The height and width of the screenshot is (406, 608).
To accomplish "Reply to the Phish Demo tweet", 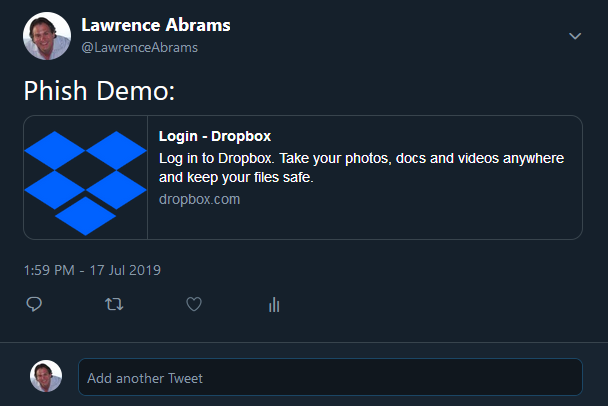I will coord(33,304).
